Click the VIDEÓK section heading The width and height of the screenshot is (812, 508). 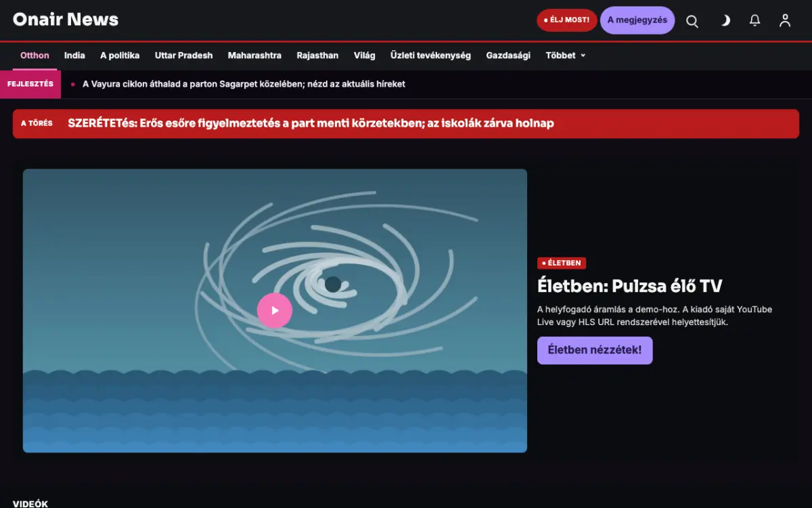click(x=30, y=504)
